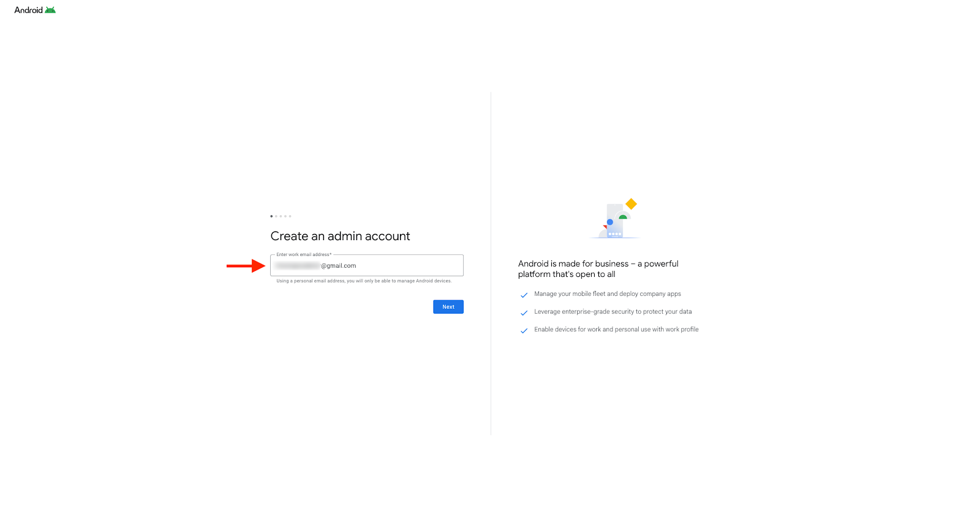Click the Create an admin account heading
The height and width of the screenshot is (506, 980).
[x=340, y=236]
